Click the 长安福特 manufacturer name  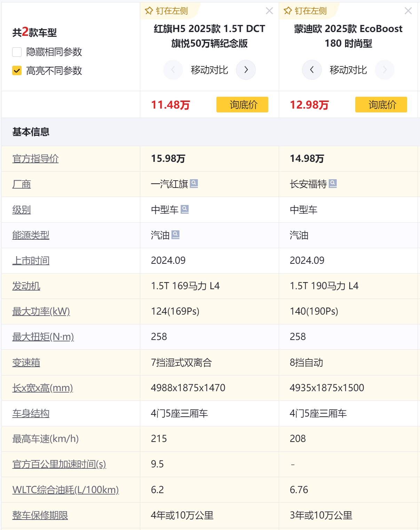tap(308, 184)
